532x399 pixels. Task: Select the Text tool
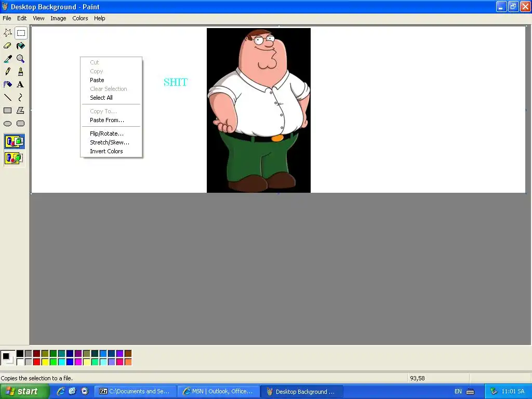pos(21,85)
